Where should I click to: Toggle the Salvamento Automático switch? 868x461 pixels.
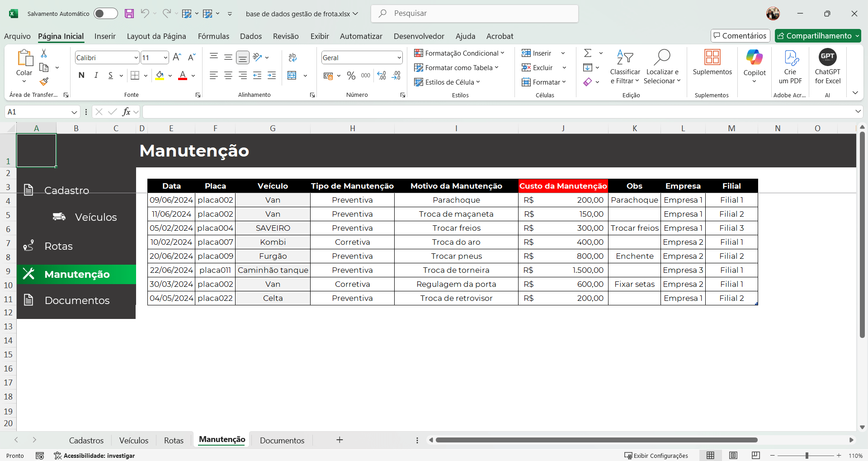(105, 14)
